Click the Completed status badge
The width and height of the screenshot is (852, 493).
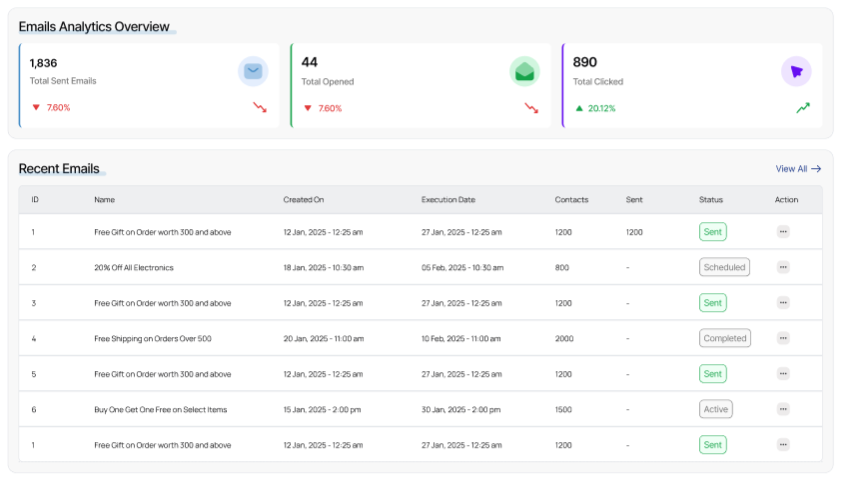click(724, 338)
